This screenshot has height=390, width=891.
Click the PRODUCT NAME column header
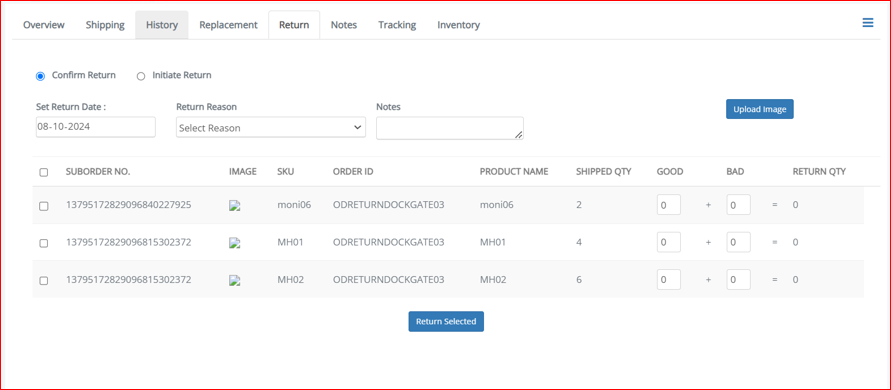pyautogui.click(x=514, y=172)
